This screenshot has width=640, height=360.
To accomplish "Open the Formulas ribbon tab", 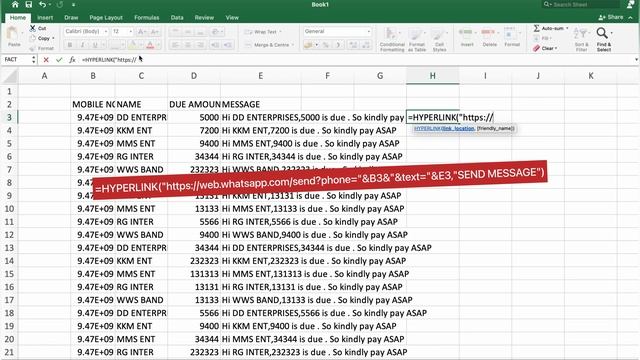I will tap(147, 18).
